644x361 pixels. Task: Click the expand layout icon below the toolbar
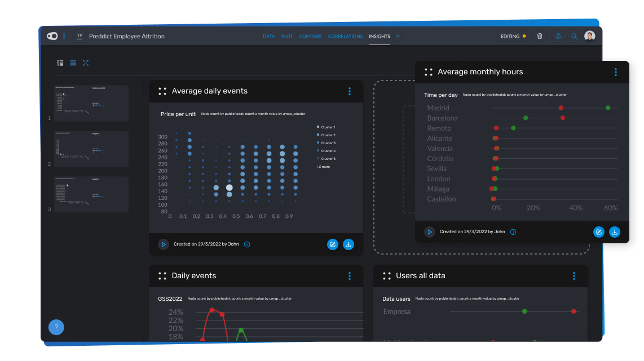(86, 63)
